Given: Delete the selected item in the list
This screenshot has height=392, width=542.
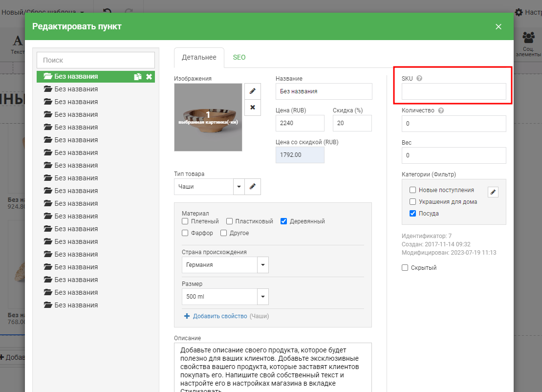Looking at the screenshot, I should click(x=149, y=77).
